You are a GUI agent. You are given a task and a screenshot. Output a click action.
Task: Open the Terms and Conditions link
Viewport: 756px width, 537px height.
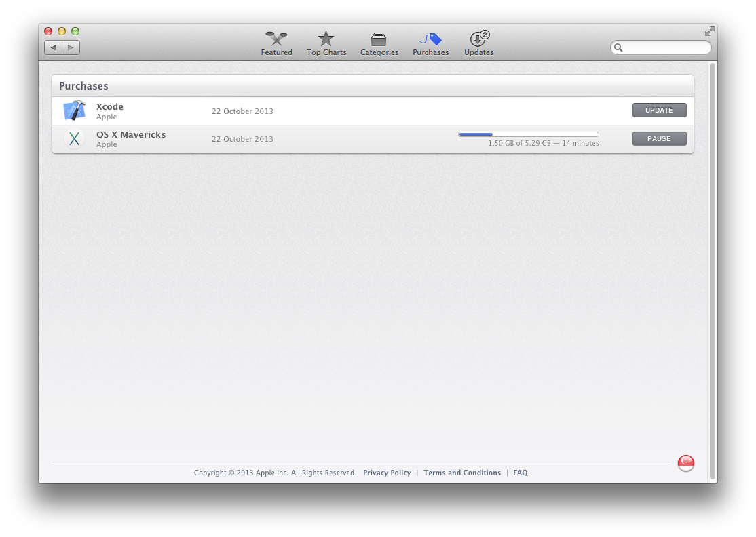pyautogui.click(x=462, y=473)
